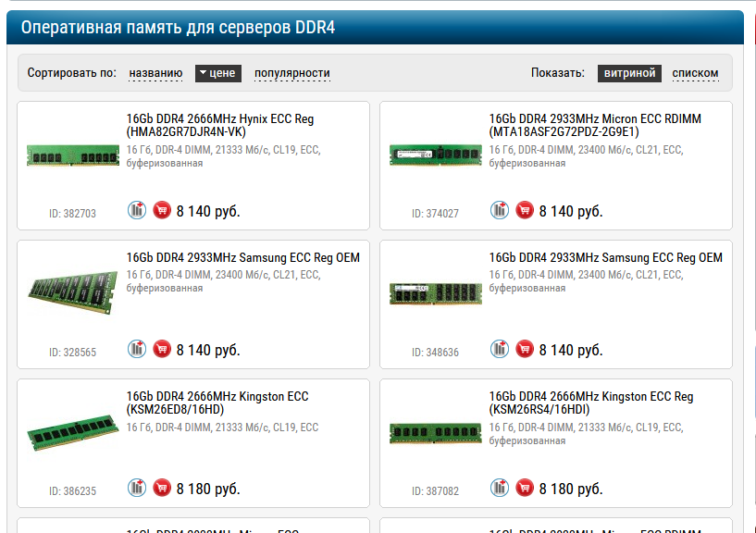756x533 pixels.
Task: Add Micron MTA18ASF2G72PDZ-2G9E1 to compare list
Action: (x=500, y=210)
